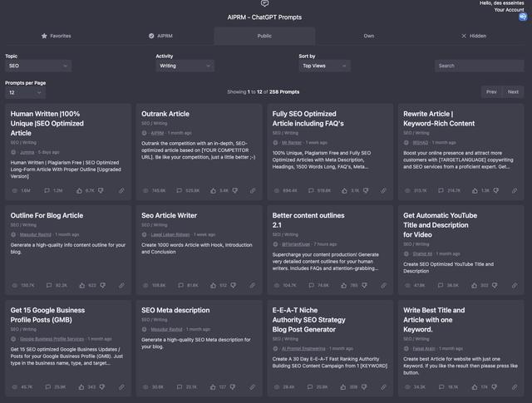Thumbs up Seo Article Writer prompt
Image resolution: width=532 pixels, height=403 pixels.
[213, 285]
